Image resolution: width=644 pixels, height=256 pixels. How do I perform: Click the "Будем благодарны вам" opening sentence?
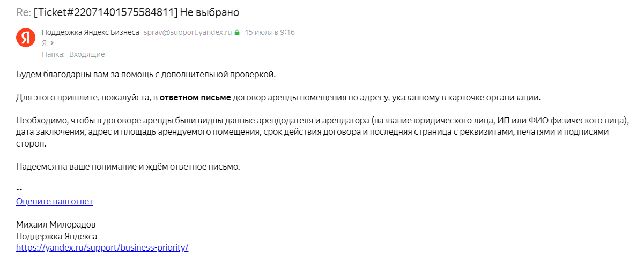click(145, 74)
